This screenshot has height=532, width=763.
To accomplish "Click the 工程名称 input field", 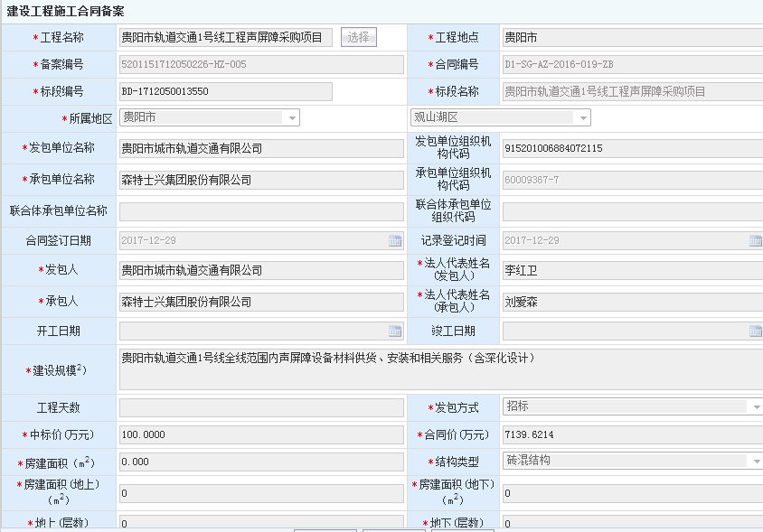I will pos(226,37).
